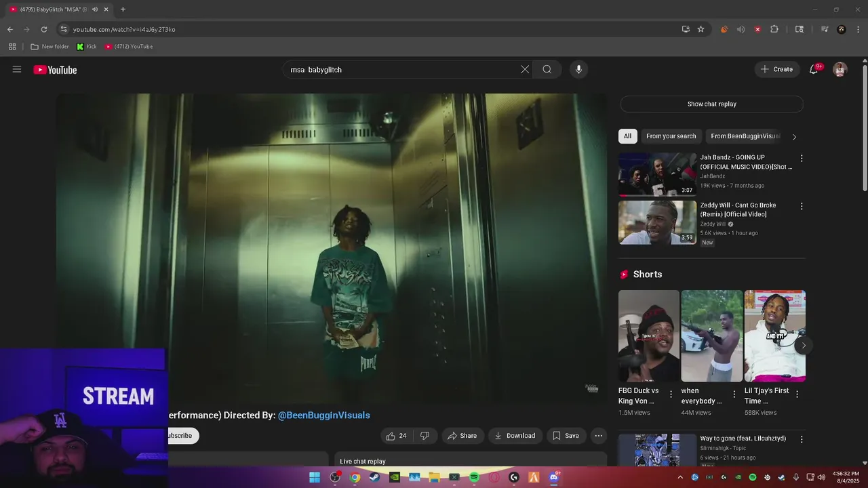Save the video to a playlist
Screen dimensions: 868x488
pyautogui.click(x=566, y=436)
